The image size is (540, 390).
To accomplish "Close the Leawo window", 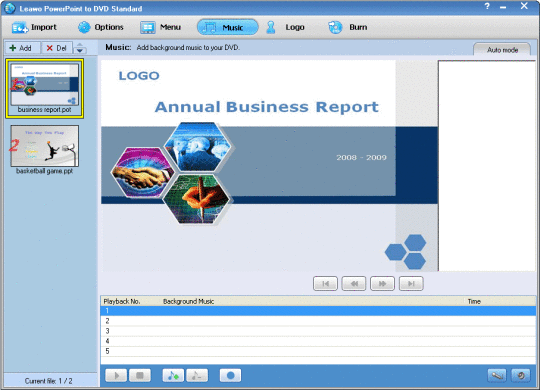I will point(524,6).
